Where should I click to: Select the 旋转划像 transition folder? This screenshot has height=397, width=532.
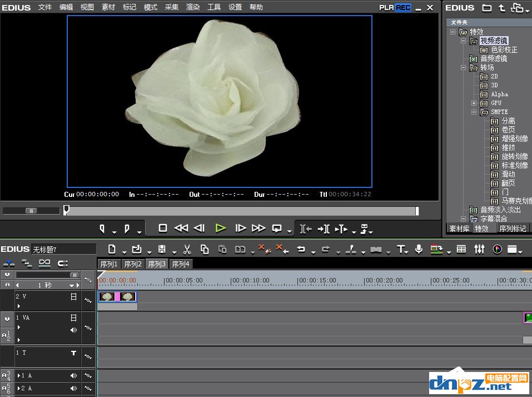pyautogui.click(x=515, y=156)
